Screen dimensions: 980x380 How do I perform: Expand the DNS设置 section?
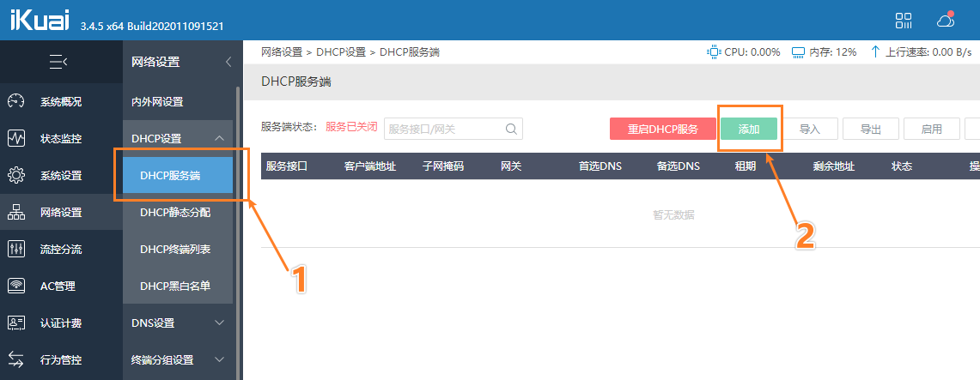pyautogui.click(x=219, y=323)
